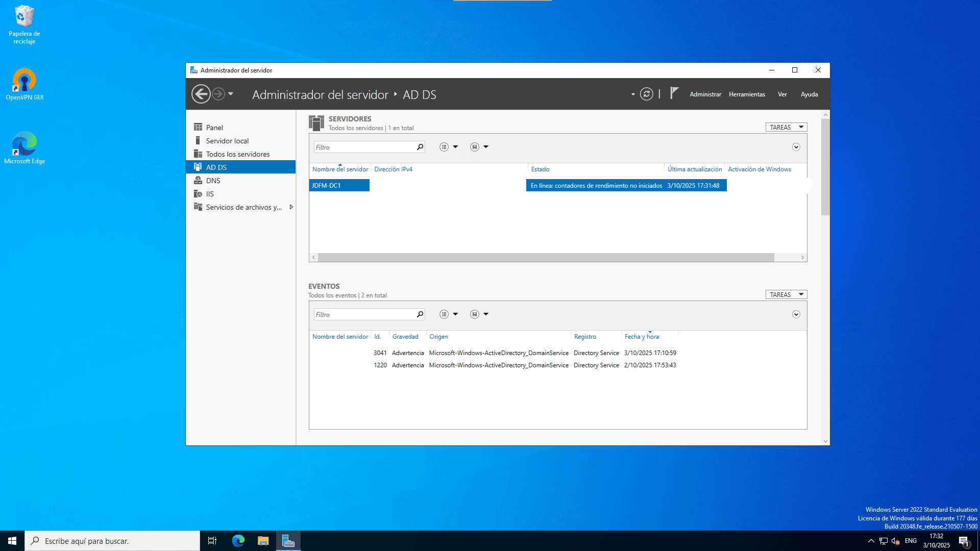The image size is (980, 551).
Task: Open the Panel view in the sidebar
Action: [214, 127]
